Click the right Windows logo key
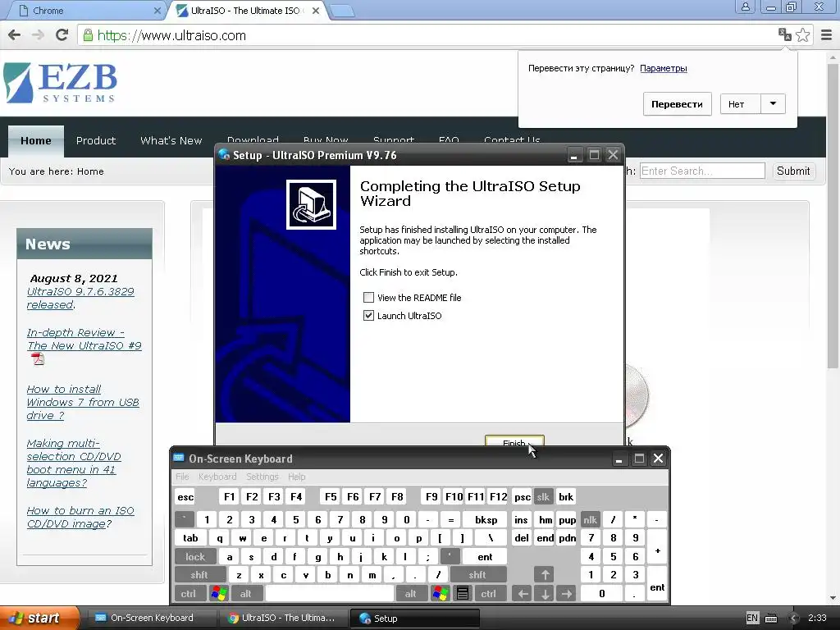 click(x=441, y=594)
